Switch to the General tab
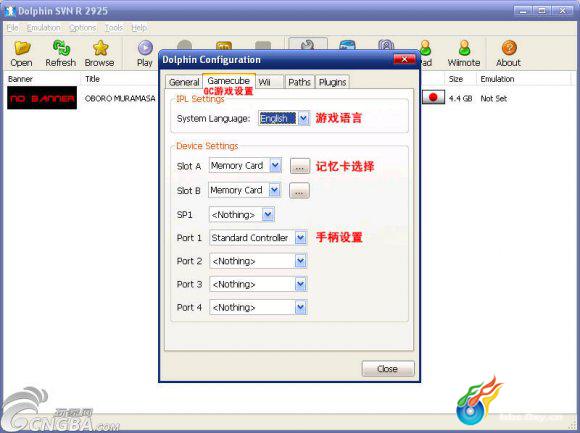Viewport: 580px width, 433px height. tap(184, 82)
